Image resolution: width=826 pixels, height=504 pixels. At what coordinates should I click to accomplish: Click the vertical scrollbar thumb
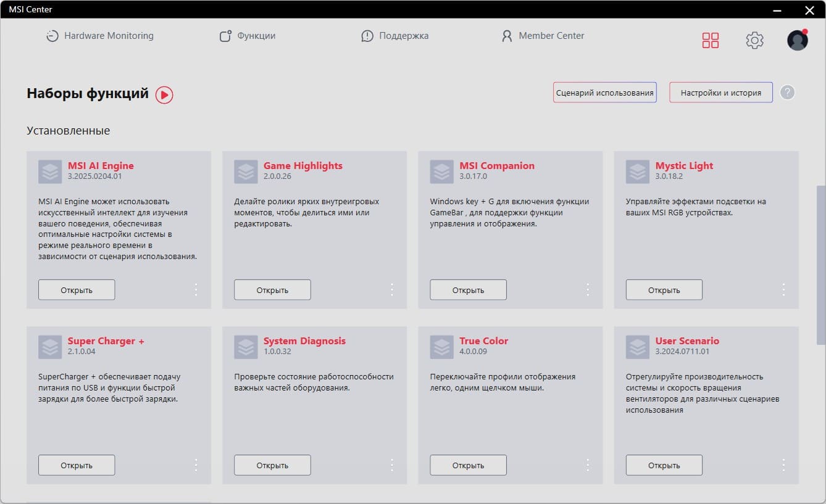821,265
